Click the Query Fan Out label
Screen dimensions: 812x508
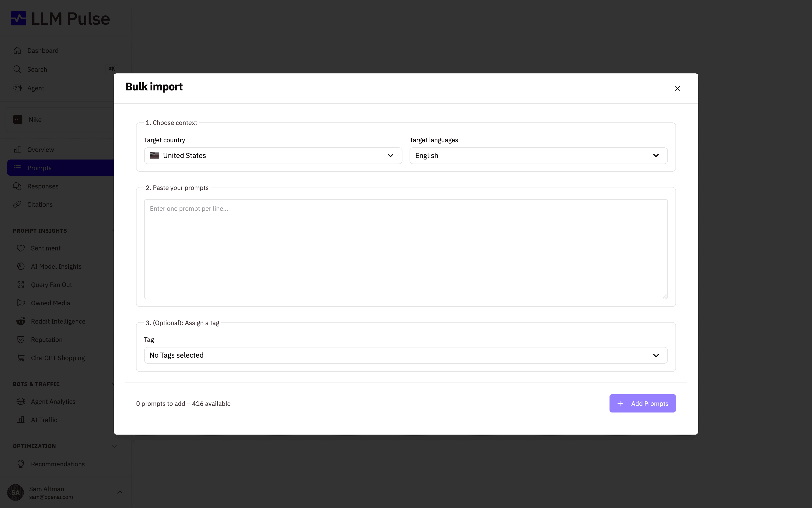pos(51,284)
